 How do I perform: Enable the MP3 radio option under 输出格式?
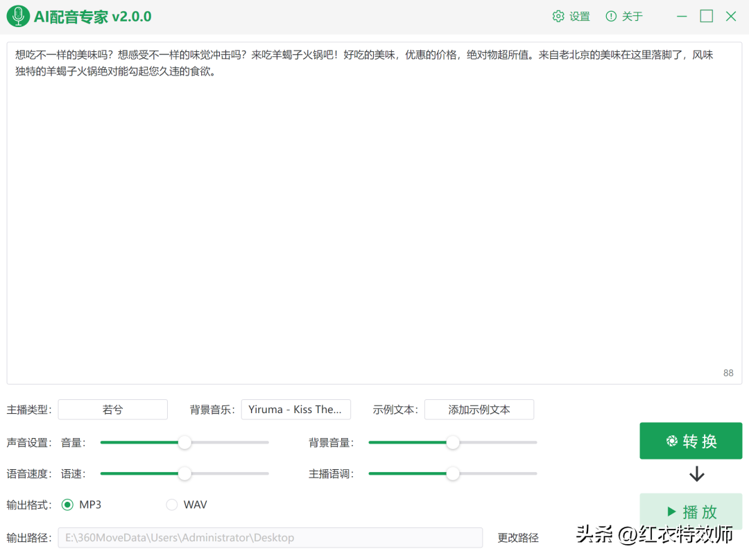(x=67, y=505)
